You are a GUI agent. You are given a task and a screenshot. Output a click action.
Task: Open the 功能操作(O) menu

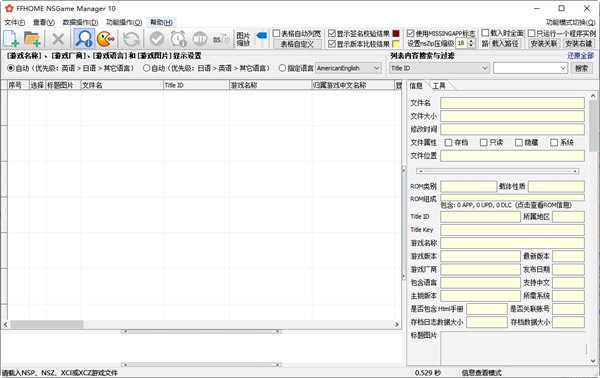[124, 23]
